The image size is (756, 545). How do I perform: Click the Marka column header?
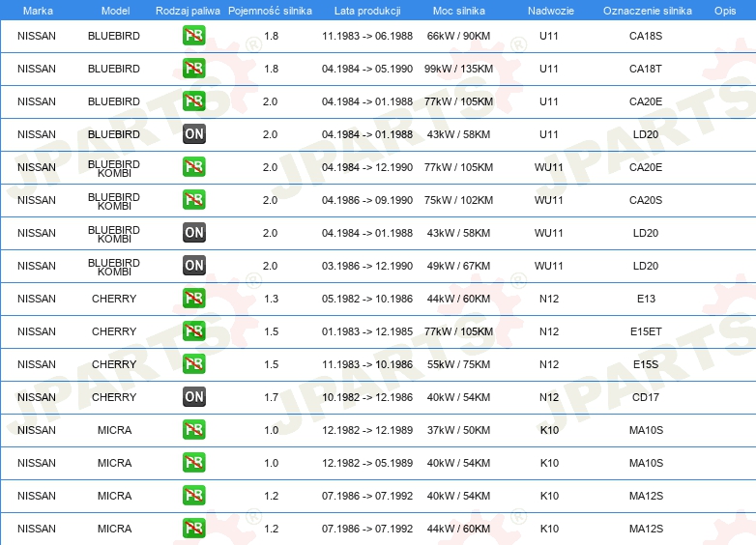[38, 11]
